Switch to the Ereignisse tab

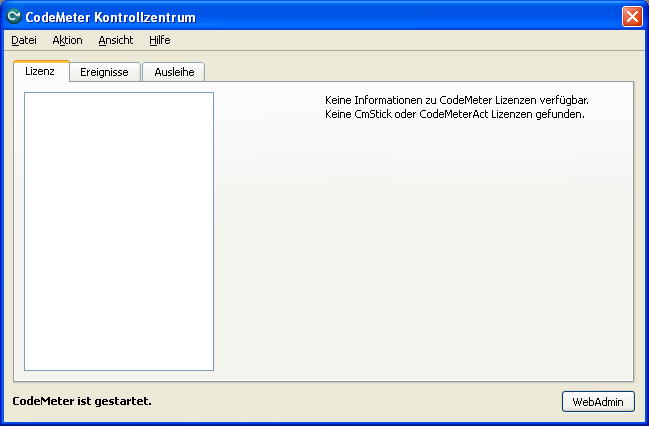pos(104,72)
